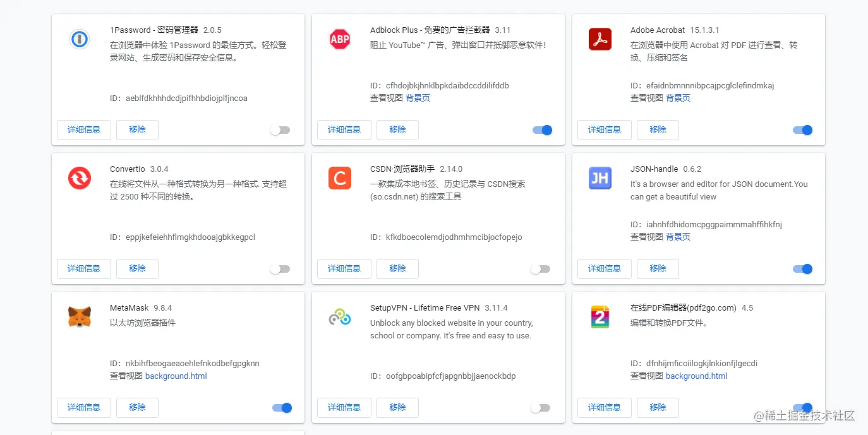Viewport: 868px width, 435px height.
Task: Open 详细信息 for Convertio
Action: tap(84, 268)
